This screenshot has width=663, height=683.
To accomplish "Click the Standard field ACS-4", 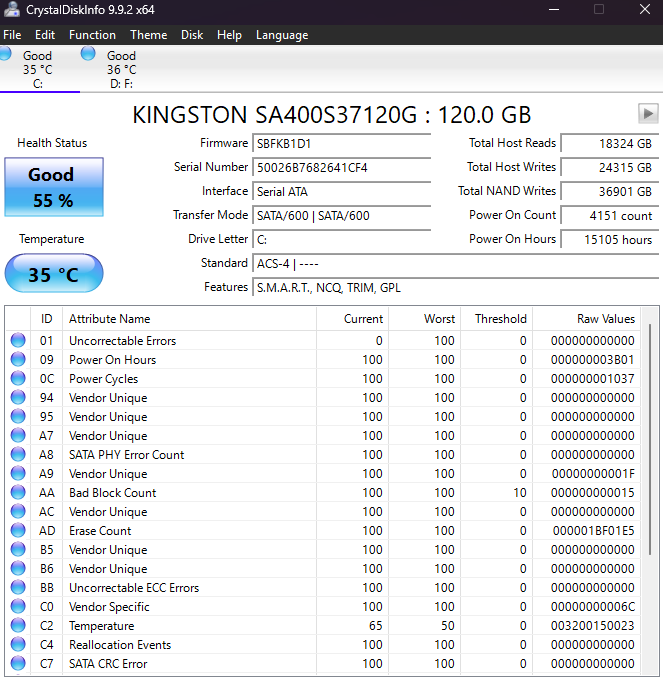I will coord(456,264).
